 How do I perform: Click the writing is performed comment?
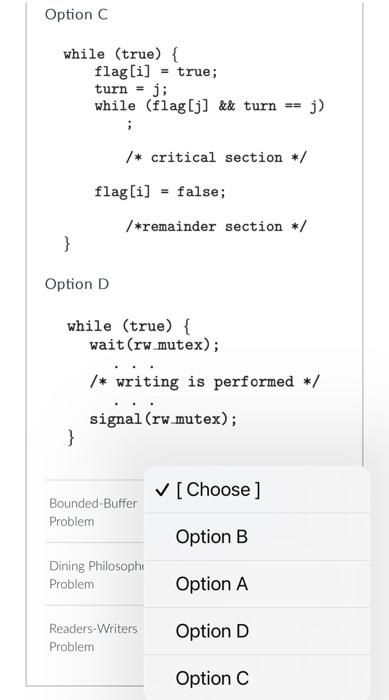[205, 382]
